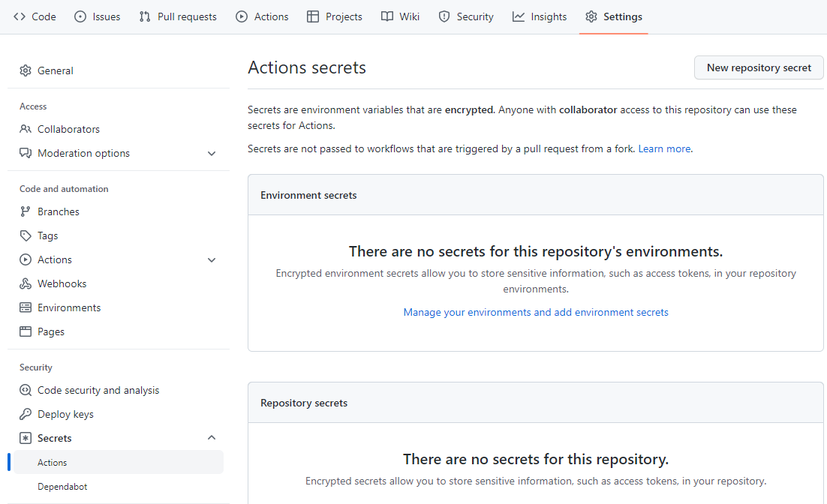Click the Wiki book icon
This screenshot has width=827, height=504.
pos(387,16)
